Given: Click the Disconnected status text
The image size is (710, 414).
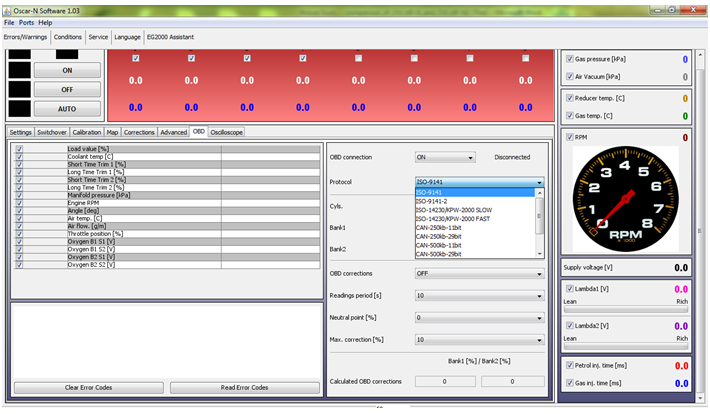Looking at the screenshot, I should [x=512, y=157].
